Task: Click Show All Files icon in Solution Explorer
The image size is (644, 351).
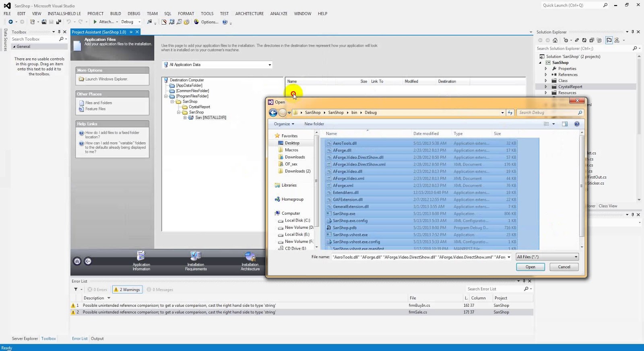Action: click(599, 40)
